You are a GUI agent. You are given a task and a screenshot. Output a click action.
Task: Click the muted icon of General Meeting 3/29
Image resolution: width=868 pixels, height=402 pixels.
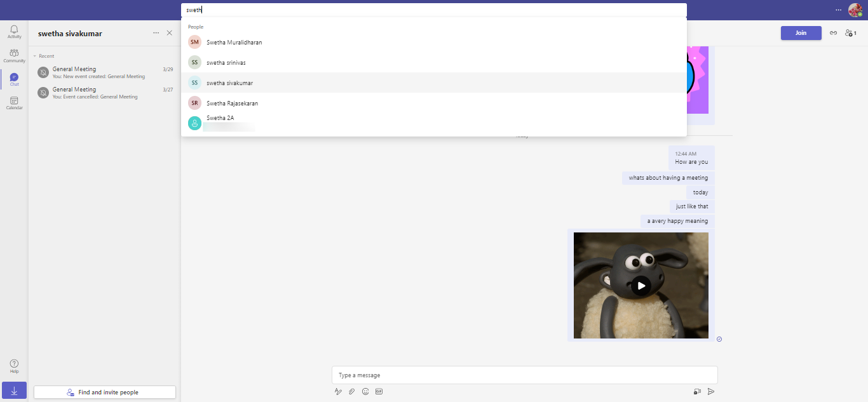coord(43,72)
